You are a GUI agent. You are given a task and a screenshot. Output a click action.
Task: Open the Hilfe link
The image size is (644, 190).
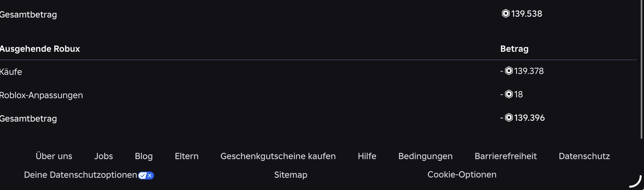click(x=367, y=156)
